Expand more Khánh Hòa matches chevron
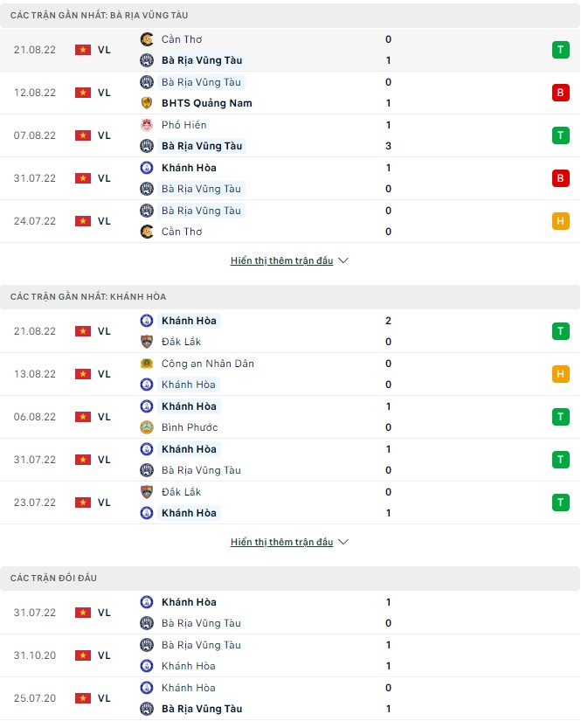The height and width of the screenshot is (721, 588). coord(343,542)
